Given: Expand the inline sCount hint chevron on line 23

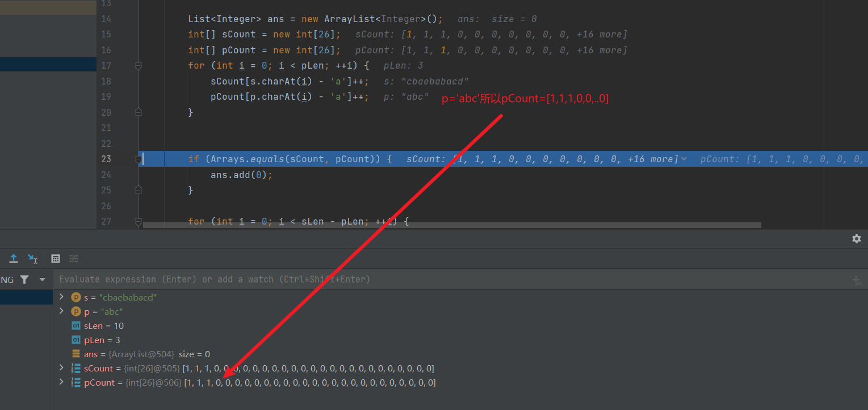Looking at the screenshot, I should [x=684, y=159].
